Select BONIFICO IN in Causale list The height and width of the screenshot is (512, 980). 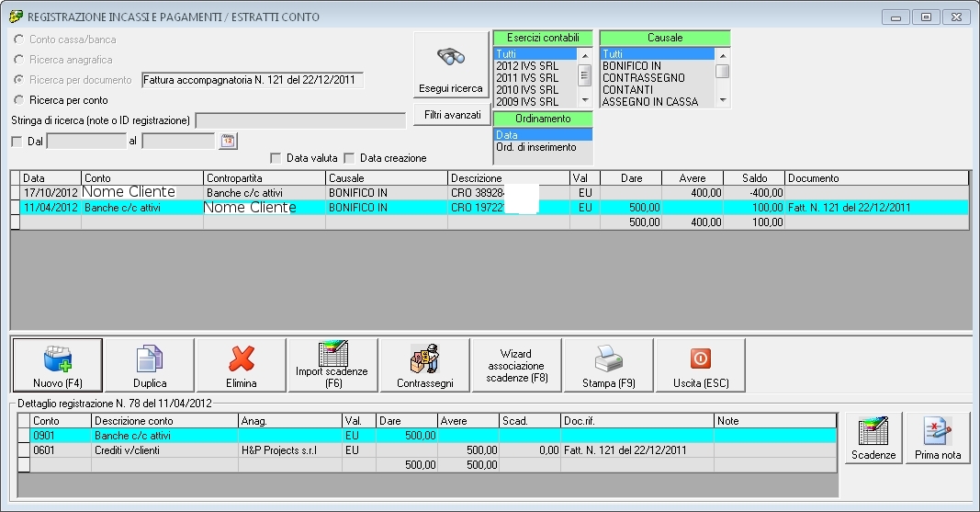pyautogui.click(x=657, y=66)
